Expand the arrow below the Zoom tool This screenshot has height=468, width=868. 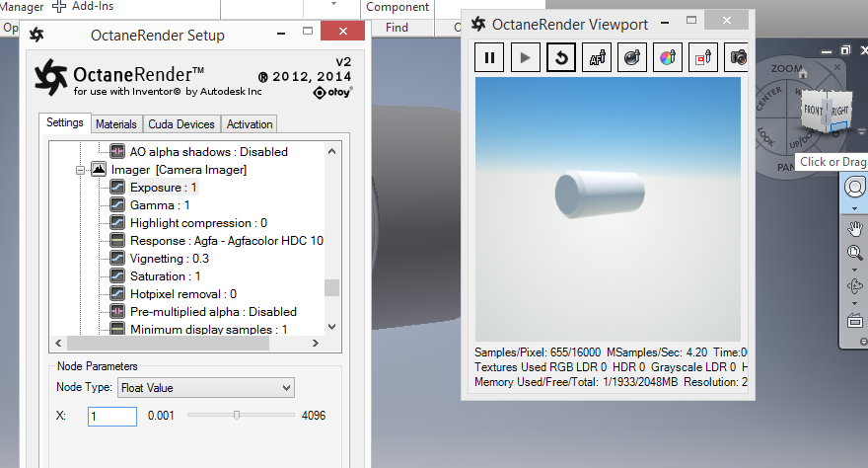(855, 270)
